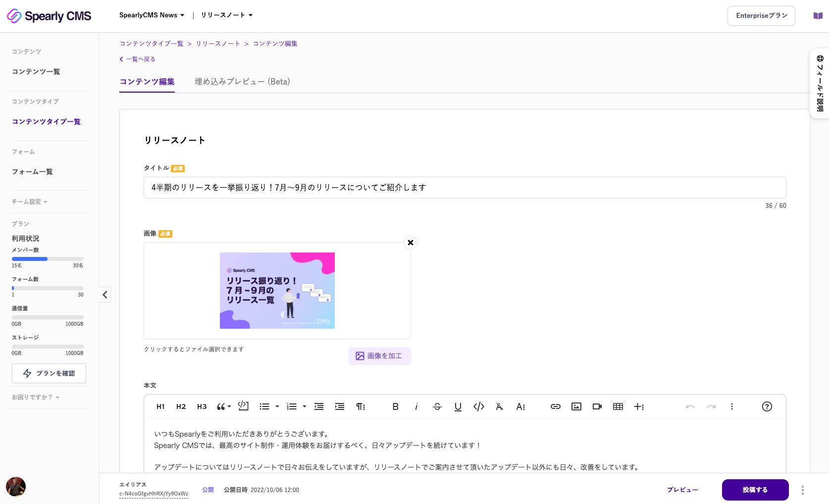Open editor help question mark icon
The width and height of the screenshot is (829, 504).
pyautogui.click(x=767, y=406)
